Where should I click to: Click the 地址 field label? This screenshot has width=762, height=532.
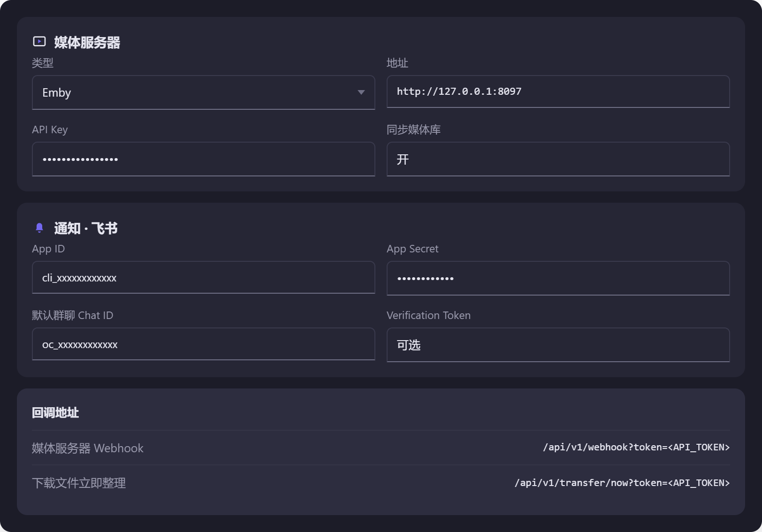(x=397, y=63)
